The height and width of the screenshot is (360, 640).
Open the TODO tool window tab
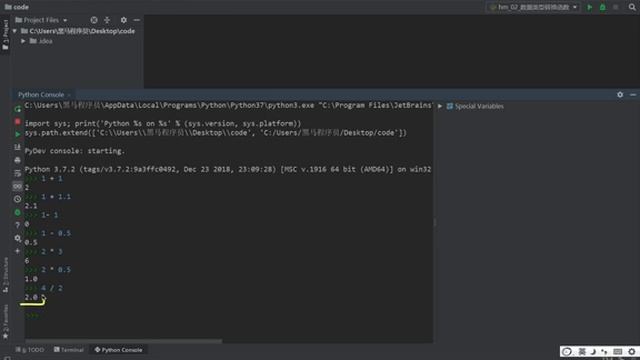(x=30, y=350)
